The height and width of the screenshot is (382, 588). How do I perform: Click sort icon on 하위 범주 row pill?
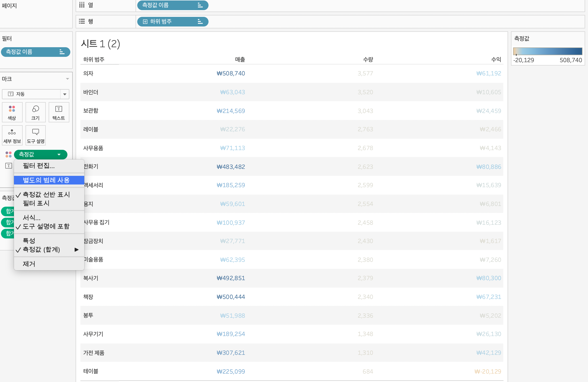point(200,21)
